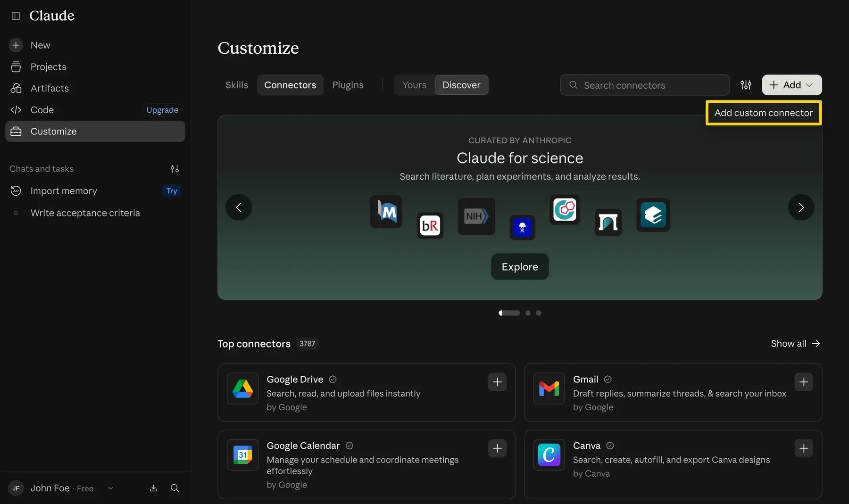Click Show all top connectors link
The width and height of the screenshot is (849, 504).
(795, 344)
